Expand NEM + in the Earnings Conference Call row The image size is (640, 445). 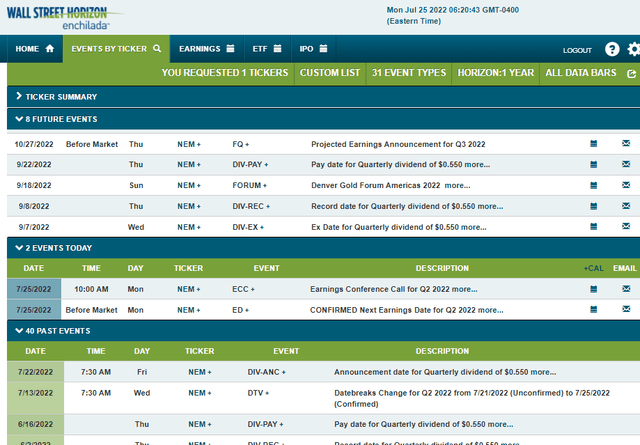[x=189, y=289]
